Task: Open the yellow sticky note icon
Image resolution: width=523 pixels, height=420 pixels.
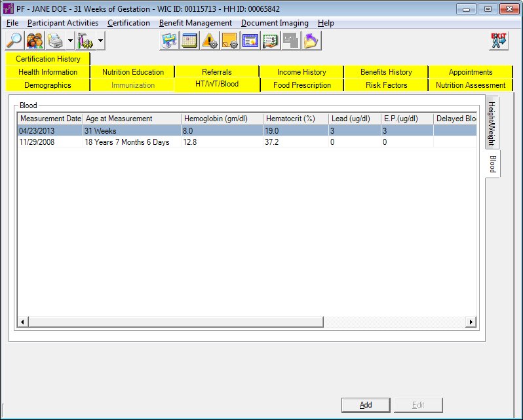Action: [230, 41]
